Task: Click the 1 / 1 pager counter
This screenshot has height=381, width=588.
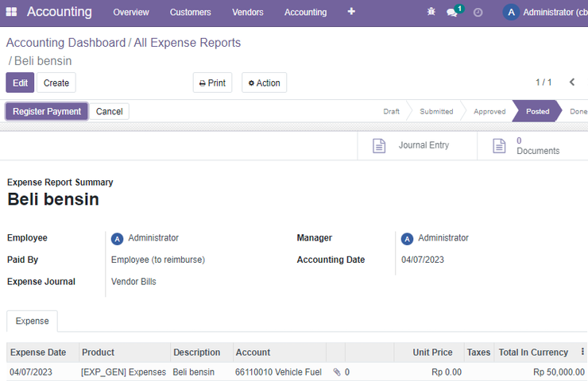Action: pyautogui.click(x=544, y=82)
